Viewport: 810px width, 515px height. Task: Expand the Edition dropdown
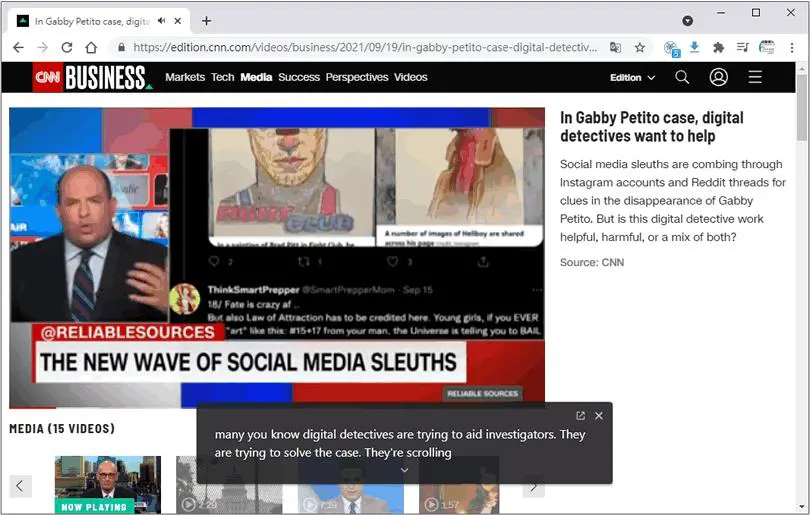(x=632, y=77)
